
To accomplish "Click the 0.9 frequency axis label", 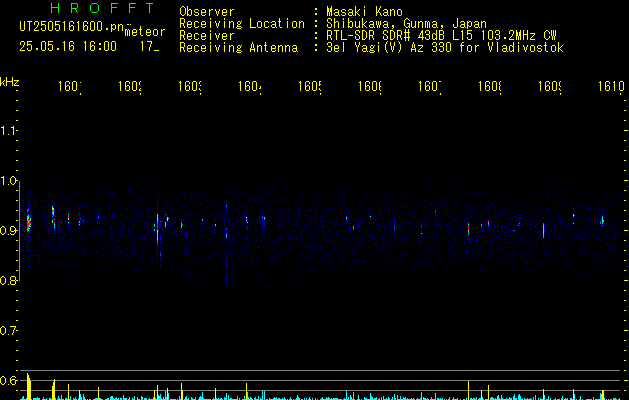I will (x=9, y=230).
